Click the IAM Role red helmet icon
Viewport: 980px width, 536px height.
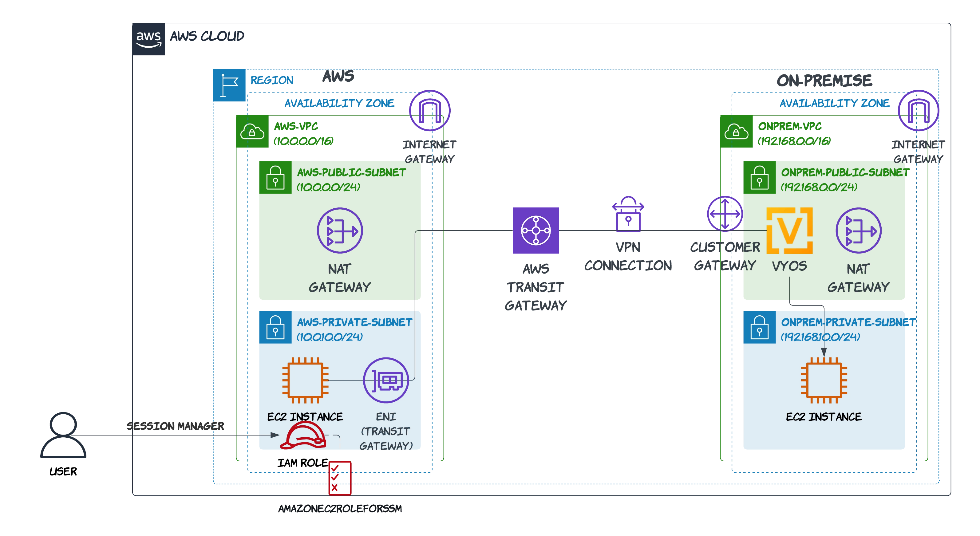304,436
